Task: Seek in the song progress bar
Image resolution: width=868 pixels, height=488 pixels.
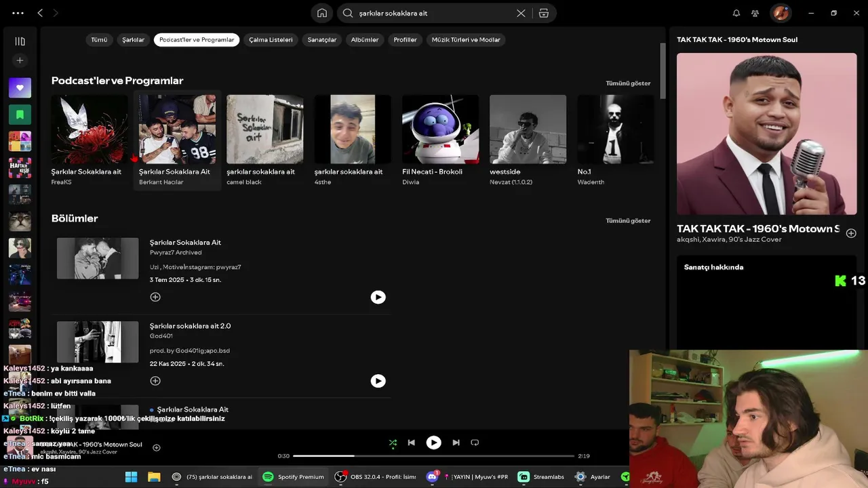Action: point(433,456)
